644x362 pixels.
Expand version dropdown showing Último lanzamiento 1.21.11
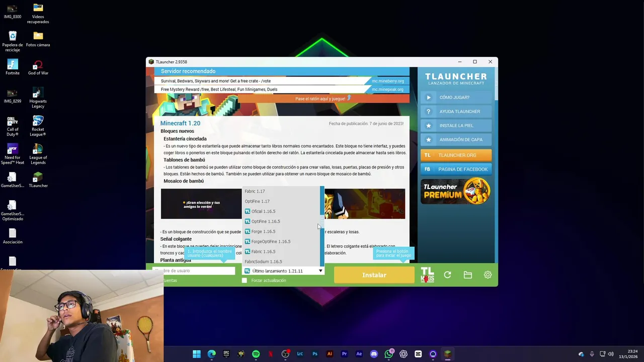click(x=283, y=271)
